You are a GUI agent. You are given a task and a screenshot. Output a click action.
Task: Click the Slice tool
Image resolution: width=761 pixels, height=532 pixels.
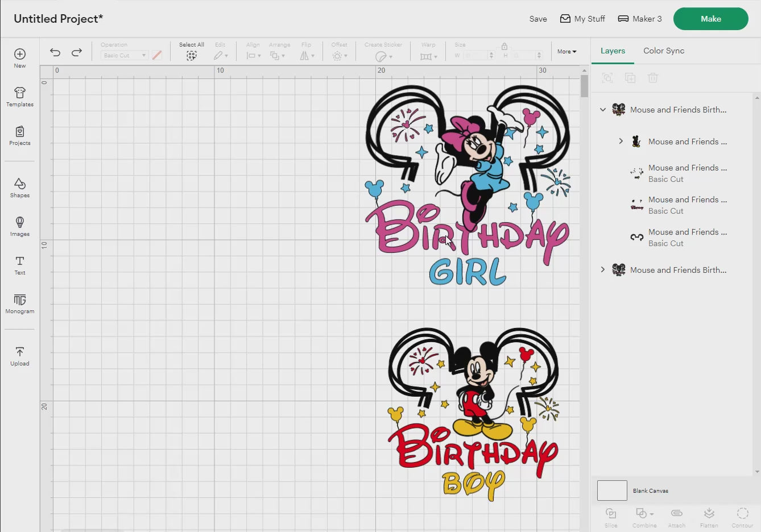coord(611,517)
